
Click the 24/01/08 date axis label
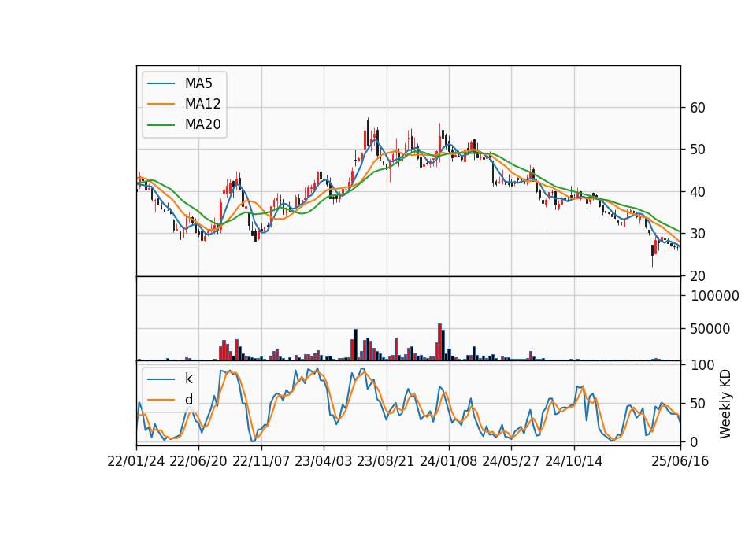[449, 461]
